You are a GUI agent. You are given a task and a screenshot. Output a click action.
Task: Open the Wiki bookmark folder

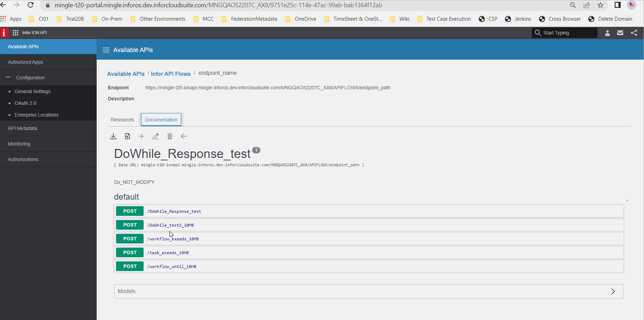[399, 19]
